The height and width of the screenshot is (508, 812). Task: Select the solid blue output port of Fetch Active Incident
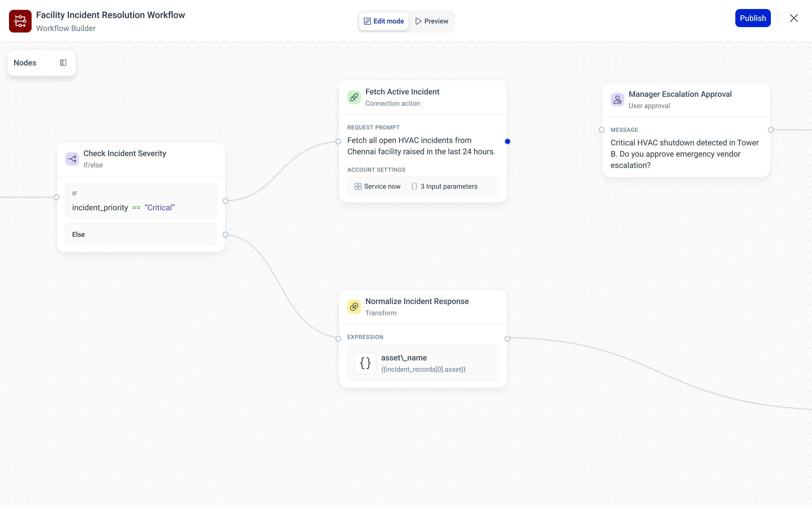pyautogui.click(x=507, y=141)
